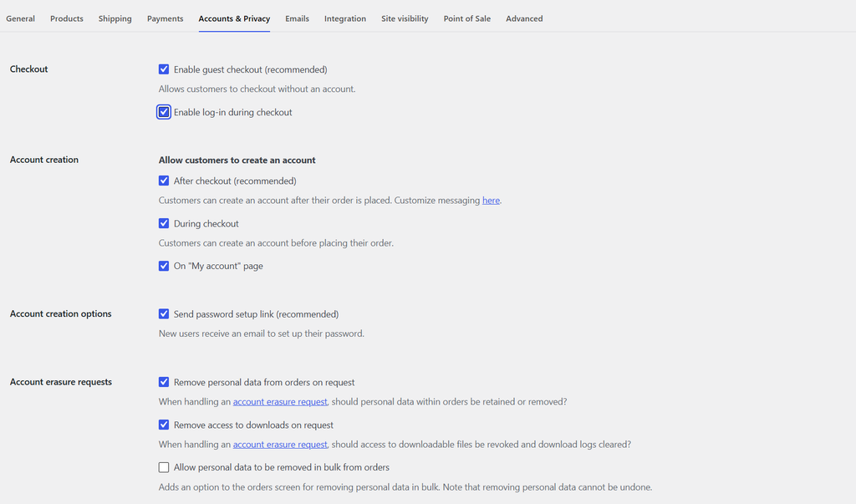
Task: Open the Integration tab
Action: pos(345,18)
